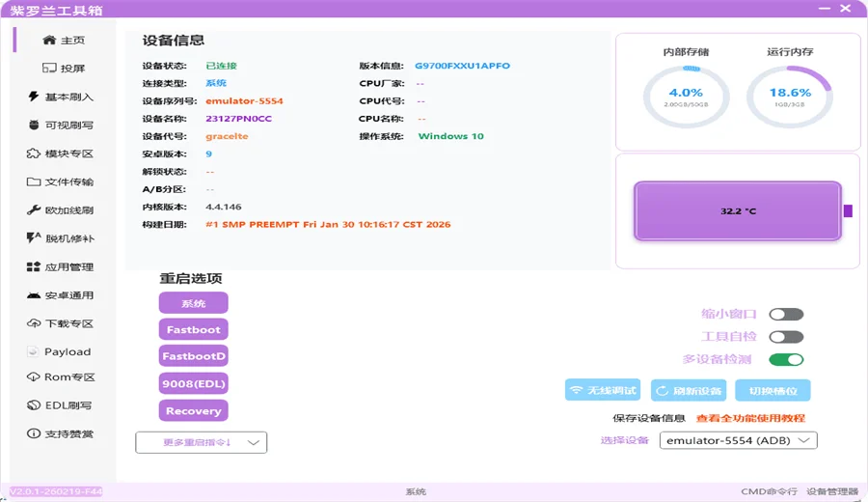This screenshot has width=868, height=502.
Task: Click the cloud icon beside 下载专区
Action: (33, 323)
